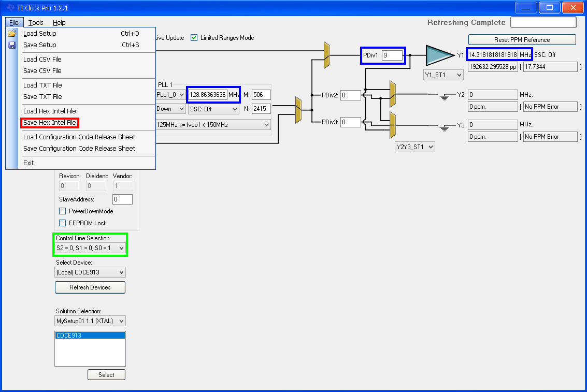Click the 192632.295528 ppm field
Viewport: 587px width, 392px height.
(x=493, y=67)
